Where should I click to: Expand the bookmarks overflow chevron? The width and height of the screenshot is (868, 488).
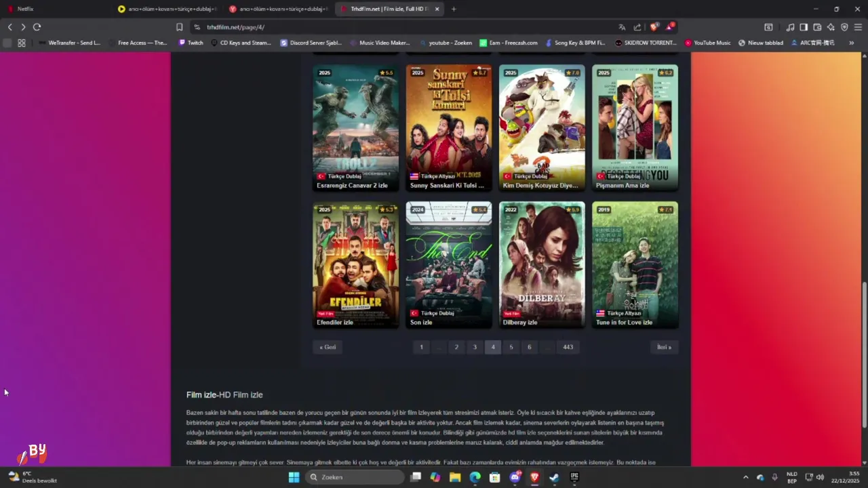pos(851,43)
